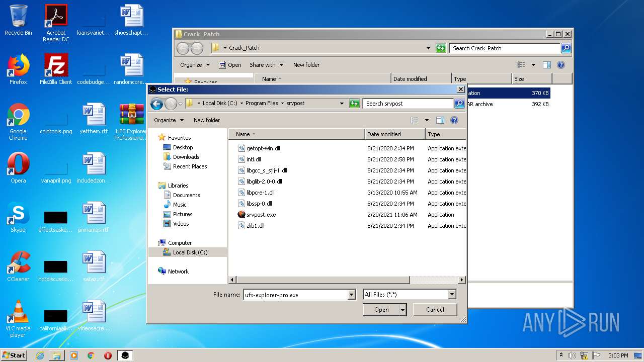Click Share with in Crack_Patch window
Viewport: 644px width, 362px height.
[266, 65]
